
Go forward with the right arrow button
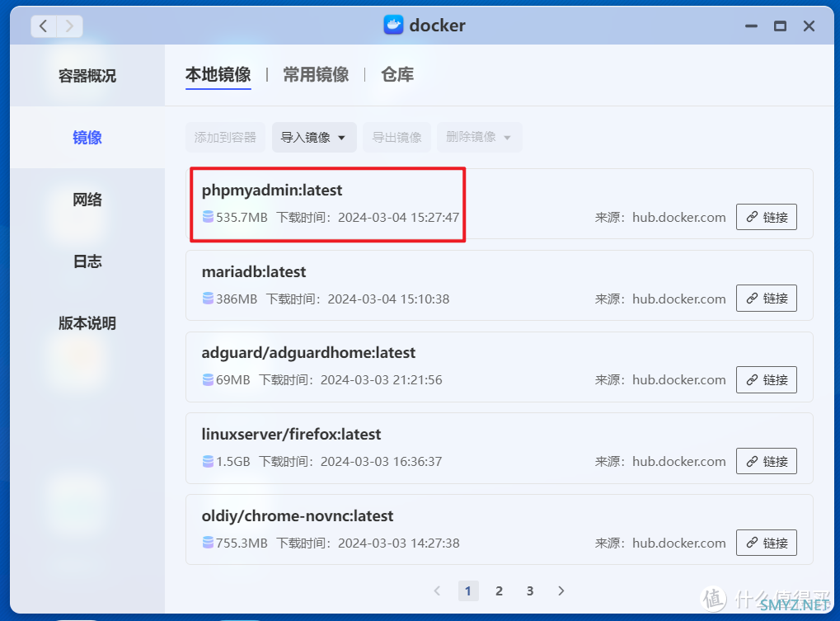click(69, 26)
